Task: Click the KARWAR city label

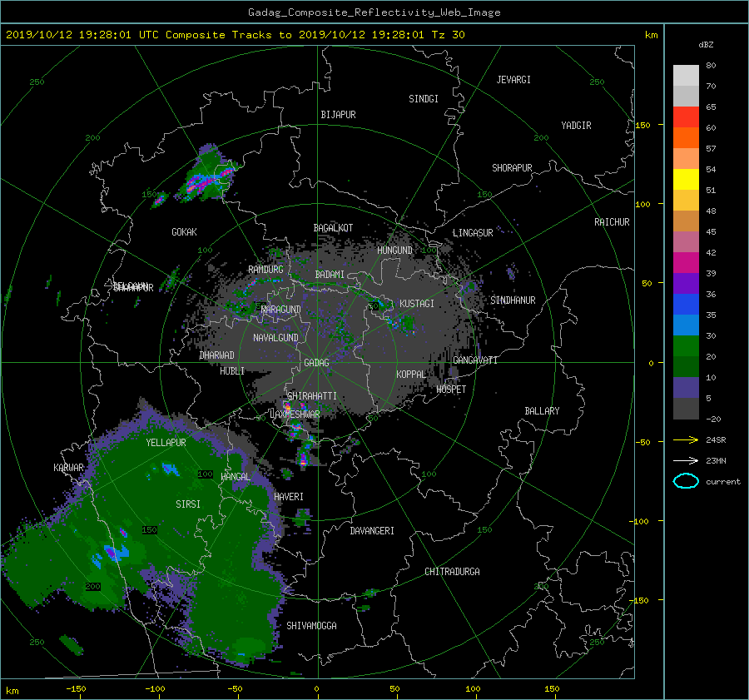Action: tap(68, 468)
